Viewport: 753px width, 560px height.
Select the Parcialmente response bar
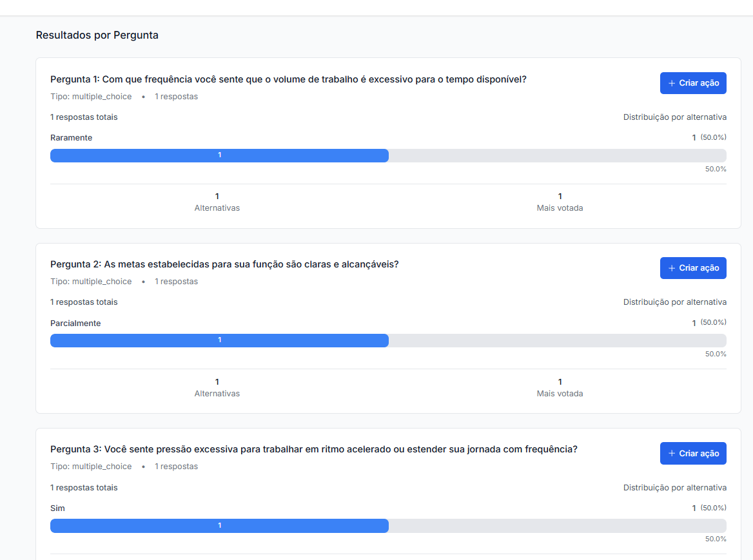219,340
